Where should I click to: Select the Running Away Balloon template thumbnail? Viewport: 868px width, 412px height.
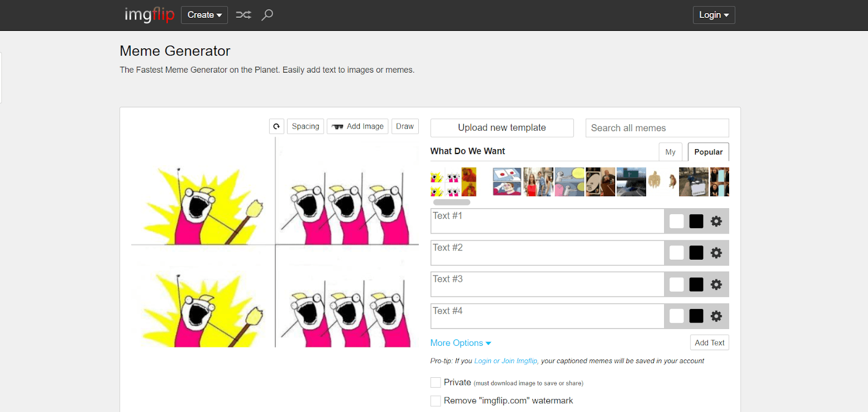pos(570,182)
